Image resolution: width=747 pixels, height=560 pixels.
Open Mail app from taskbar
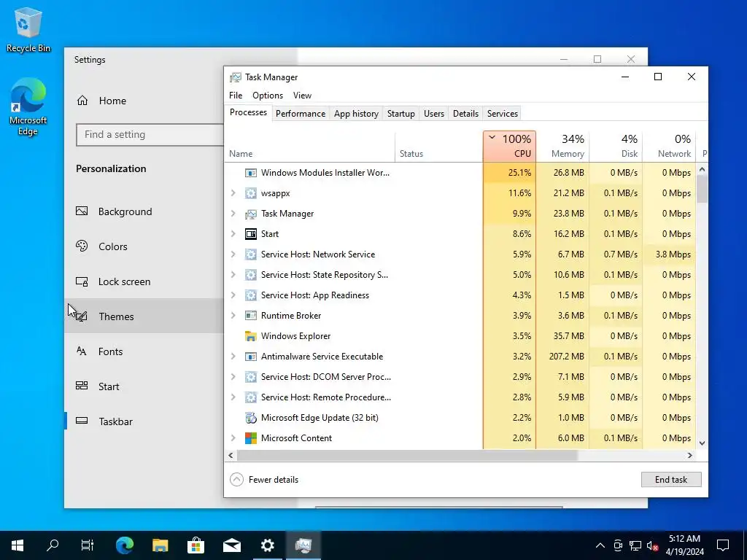232,545
